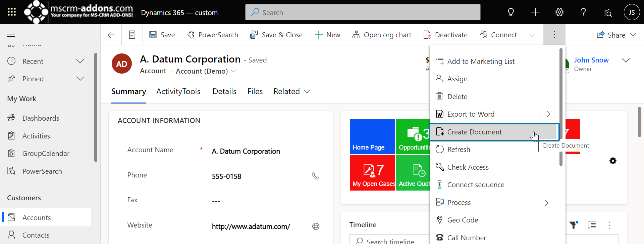The height and width of the screenshot is (244, 644).
Task: Select Delete from the overflow menu
Action: [x=495, y=96]
